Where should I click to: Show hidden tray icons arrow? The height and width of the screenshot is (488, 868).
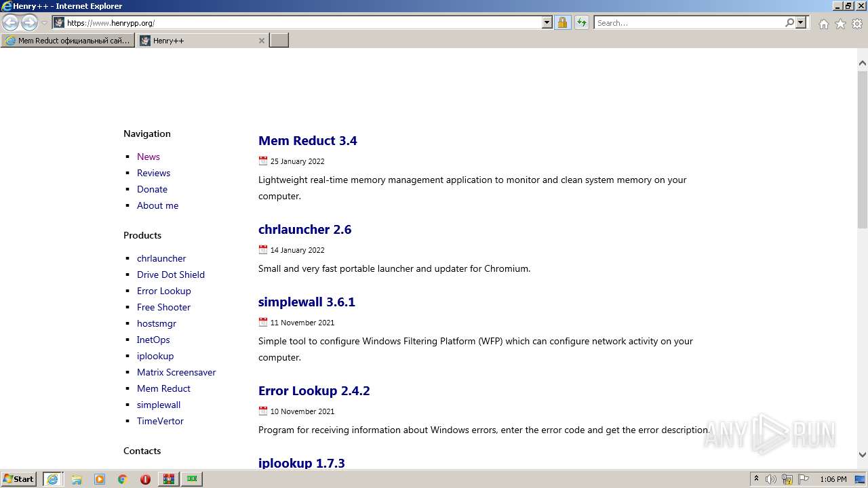[756, 479]
